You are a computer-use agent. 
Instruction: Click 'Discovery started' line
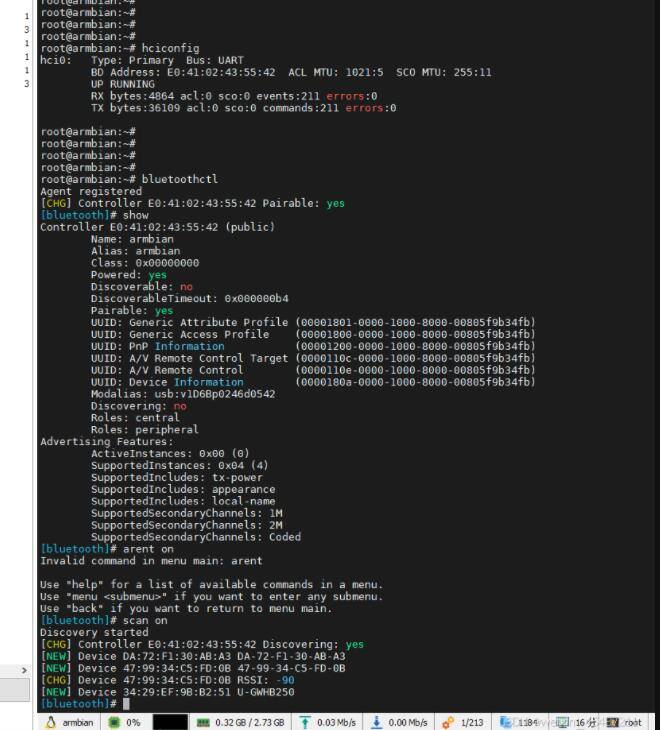[94, 632]
